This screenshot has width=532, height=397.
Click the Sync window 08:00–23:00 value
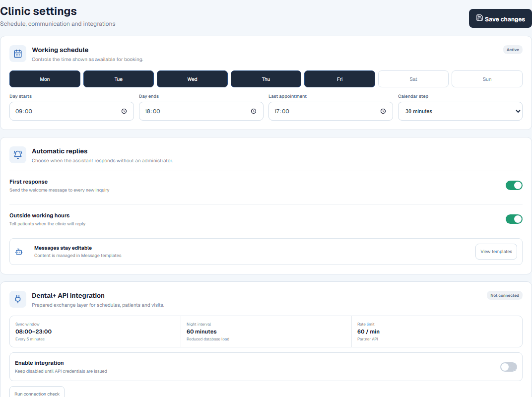(34, 332)
